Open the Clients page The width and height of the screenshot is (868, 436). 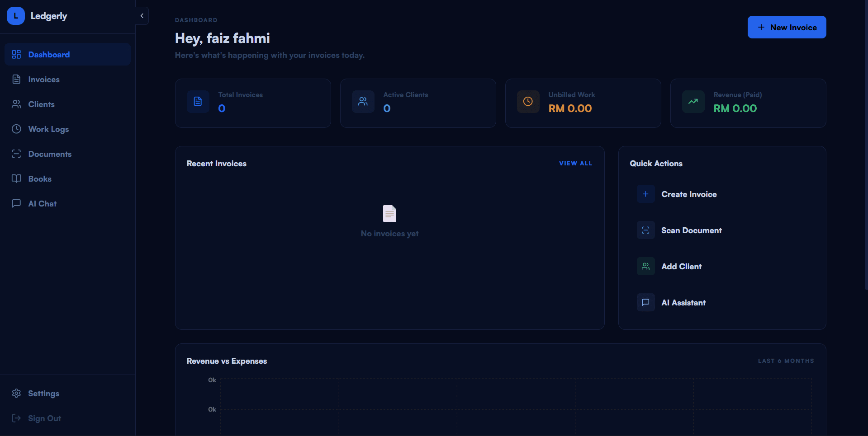coord(67,104)
